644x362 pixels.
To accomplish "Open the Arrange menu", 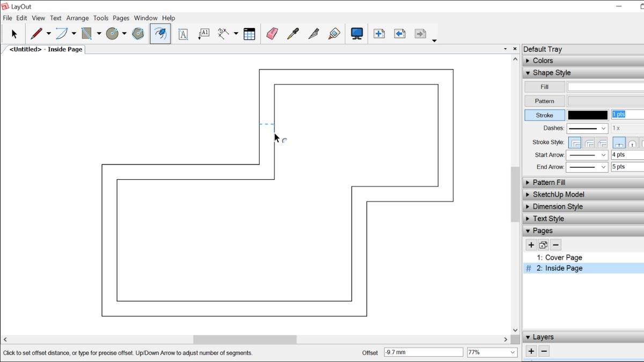I will (77, 18).
